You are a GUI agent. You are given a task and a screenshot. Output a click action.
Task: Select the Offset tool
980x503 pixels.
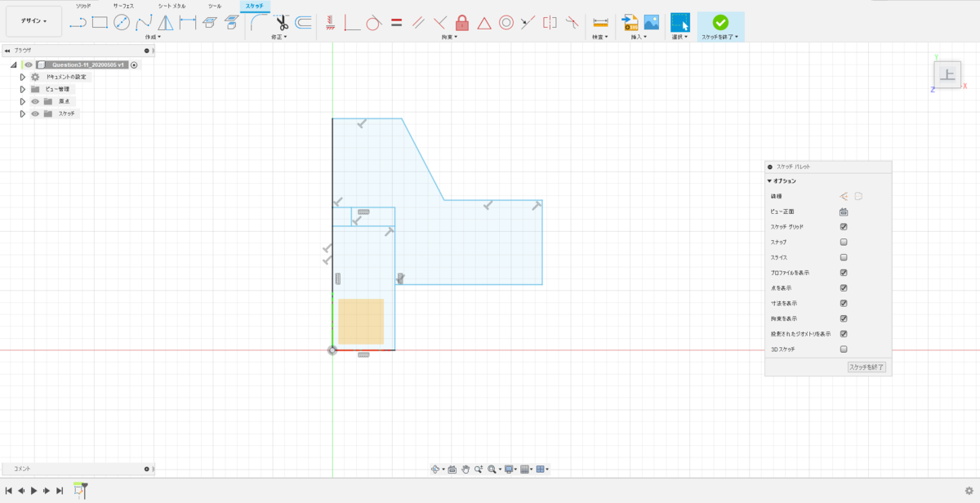(303, 23)
